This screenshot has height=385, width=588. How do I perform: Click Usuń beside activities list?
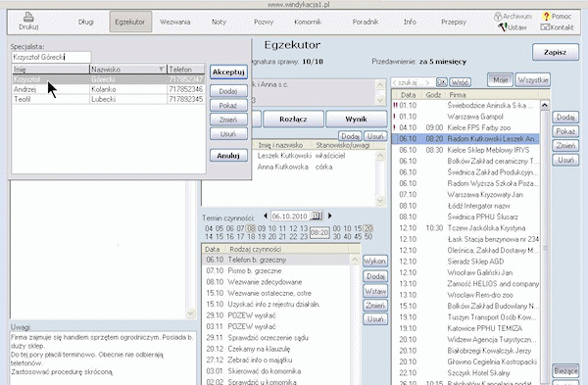pos(375,319)
